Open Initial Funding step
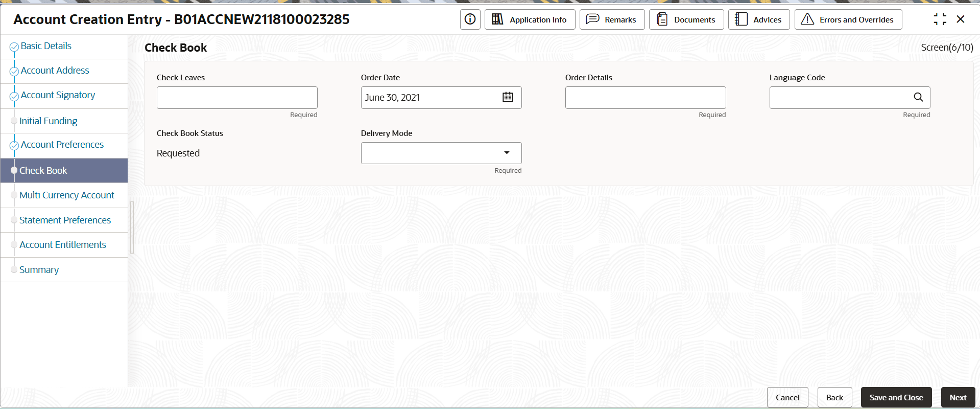Viewport: 980px width, 409px height. [x=64, y=121]
